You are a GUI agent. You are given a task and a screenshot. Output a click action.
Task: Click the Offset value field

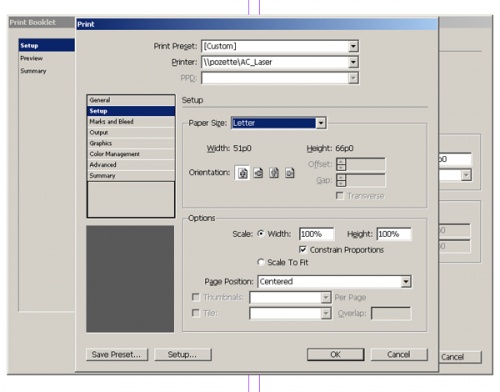point(365,164)
